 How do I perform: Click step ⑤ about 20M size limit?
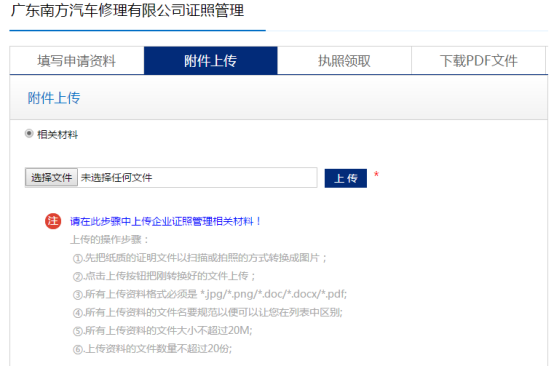point(163,331)
